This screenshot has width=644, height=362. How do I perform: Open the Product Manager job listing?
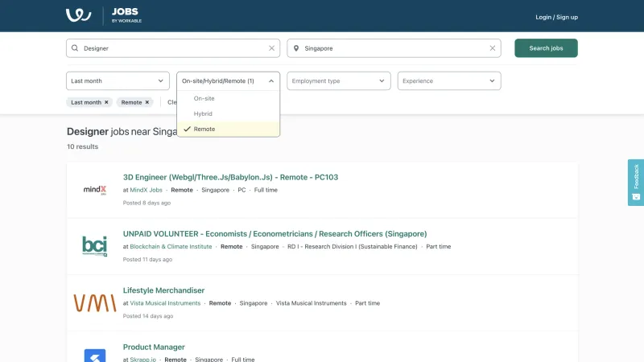(154, 347)
